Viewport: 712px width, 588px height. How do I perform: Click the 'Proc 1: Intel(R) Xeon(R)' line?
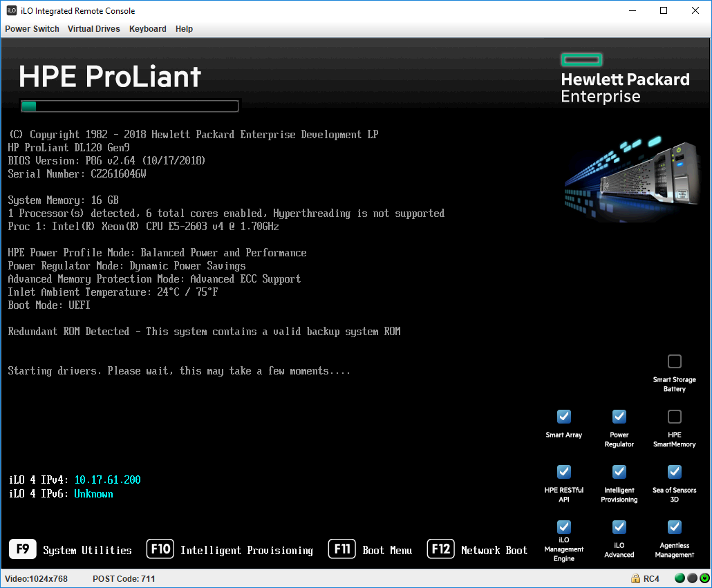pos(143,227)
